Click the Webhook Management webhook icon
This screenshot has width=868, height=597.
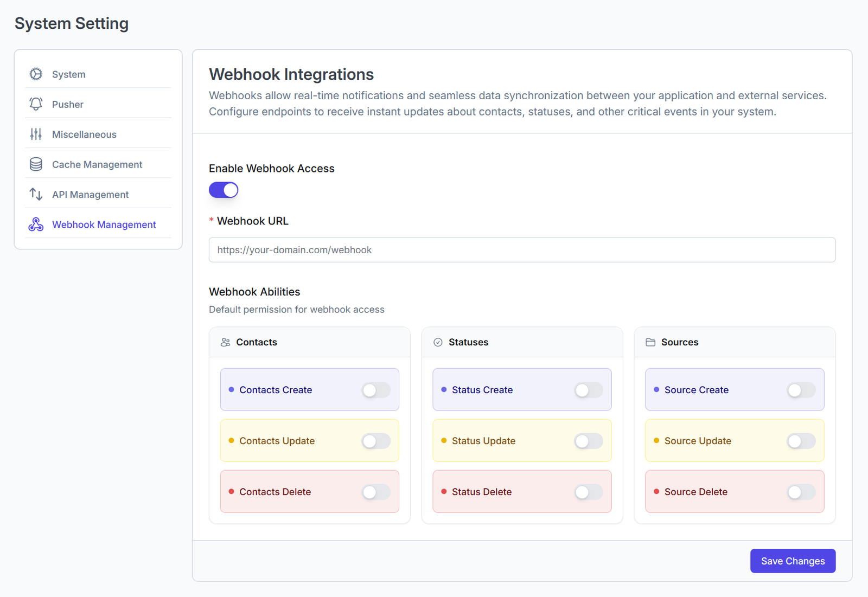click(36, 224)
